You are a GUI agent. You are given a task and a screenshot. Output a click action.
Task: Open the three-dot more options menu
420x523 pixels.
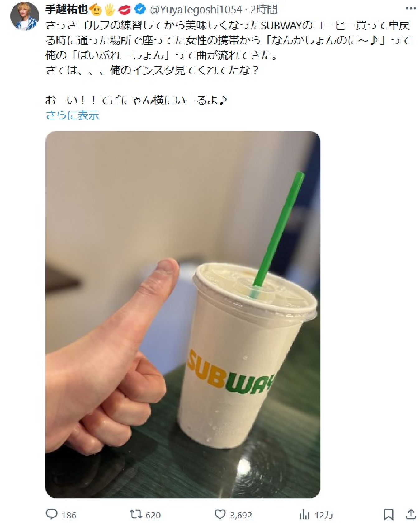click(411, 9)
